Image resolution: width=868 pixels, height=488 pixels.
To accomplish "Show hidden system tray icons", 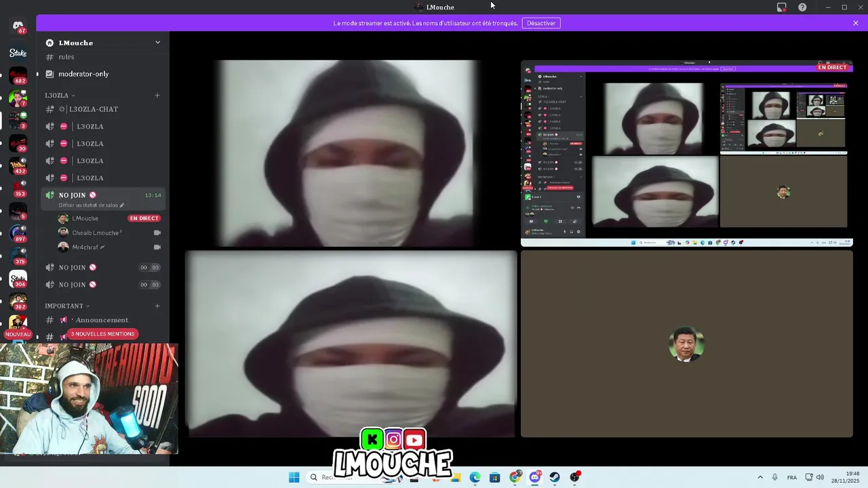I will (760, 477).
